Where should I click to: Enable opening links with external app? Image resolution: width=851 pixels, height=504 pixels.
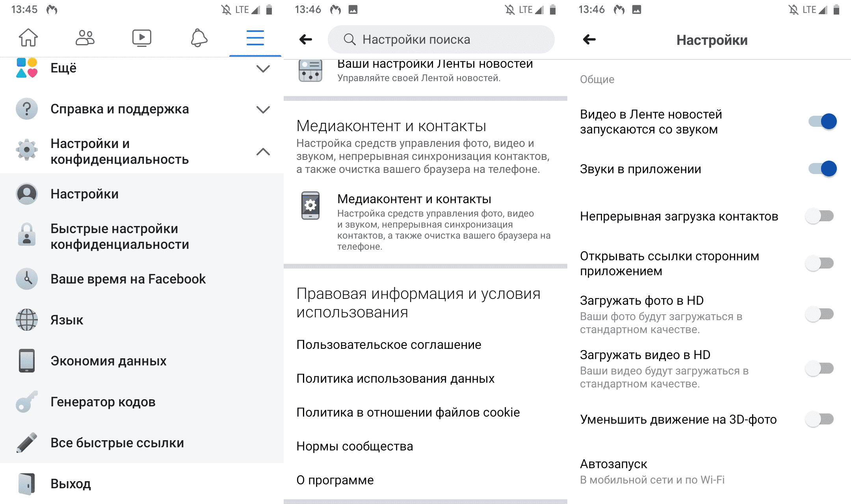(819, 263)
